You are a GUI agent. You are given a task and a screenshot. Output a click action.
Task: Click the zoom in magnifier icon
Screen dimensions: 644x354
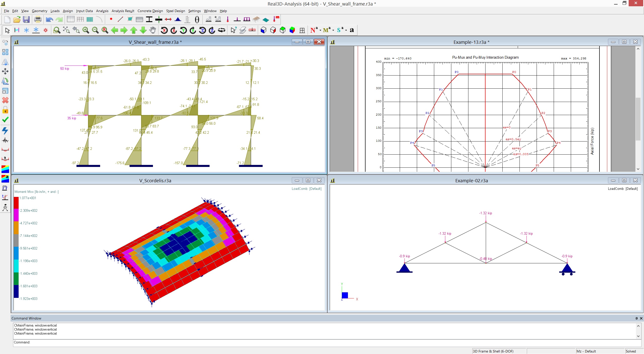[x=86, y=30]
